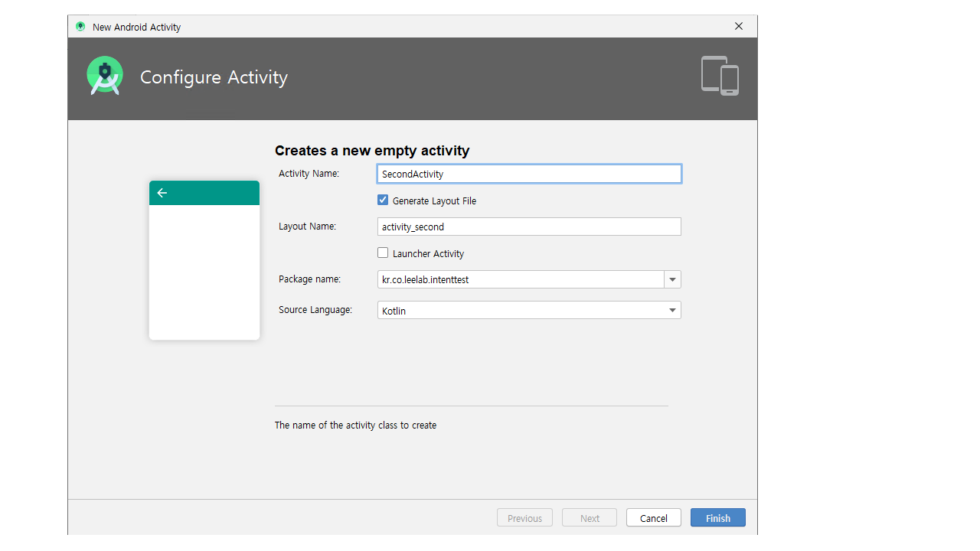980x551 pixels.
Task: Select the empty activity preview thumbnail
Action: point(204,260)
